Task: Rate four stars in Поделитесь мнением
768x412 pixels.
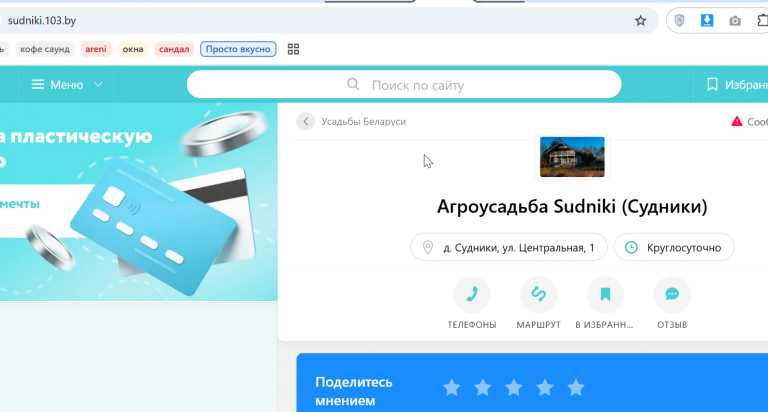Action: point(545,388)
